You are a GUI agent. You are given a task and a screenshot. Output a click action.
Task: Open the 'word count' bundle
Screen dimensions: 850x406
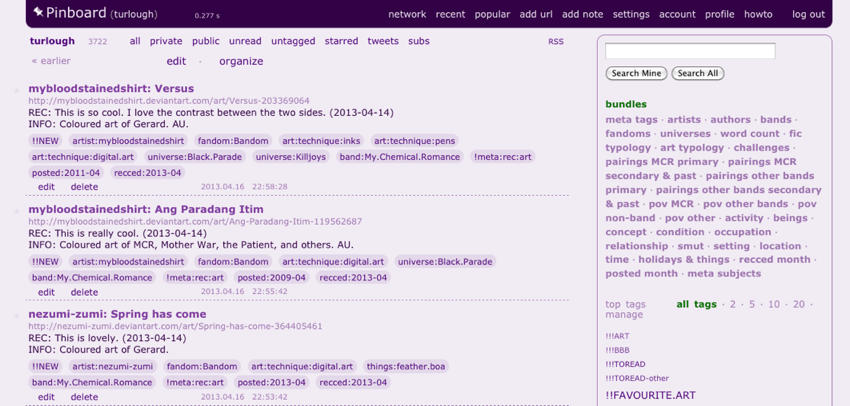(x=750, y=134)
